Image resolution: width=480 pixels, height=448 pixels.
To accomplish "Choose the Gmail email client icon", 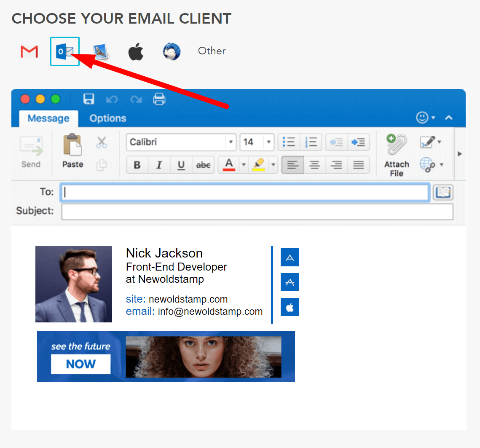I will 29,51.
